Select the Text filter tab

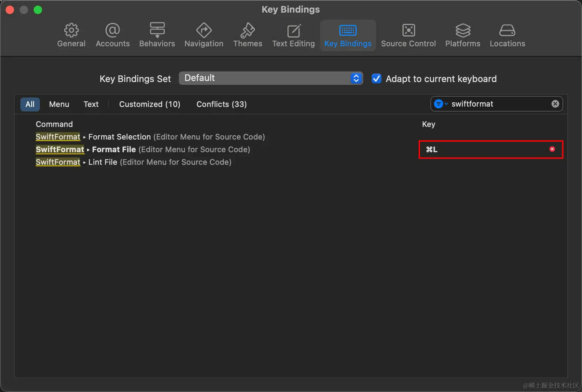pyautogui.click(x=91, y=104)
